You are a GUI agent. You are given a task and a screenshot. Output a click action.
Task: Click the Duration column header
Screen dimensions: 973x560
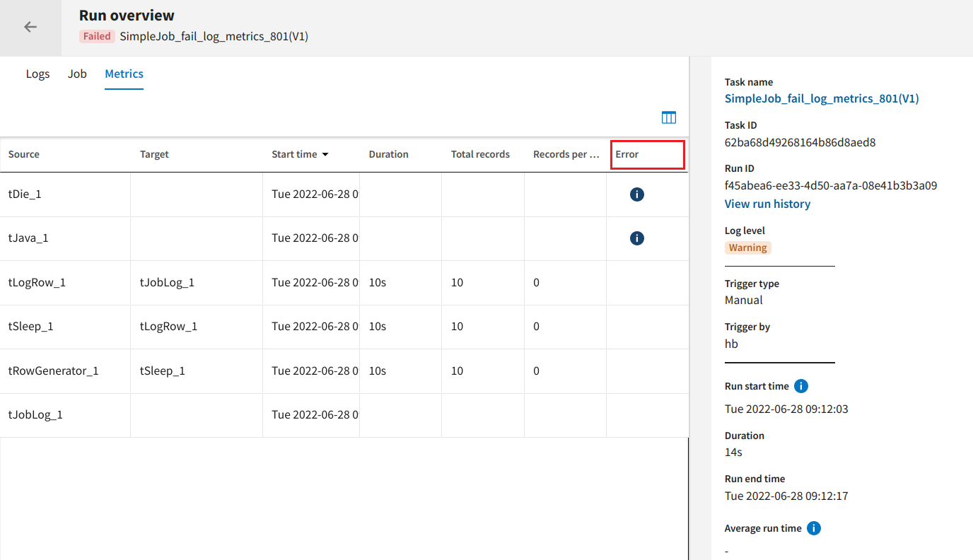388,154
